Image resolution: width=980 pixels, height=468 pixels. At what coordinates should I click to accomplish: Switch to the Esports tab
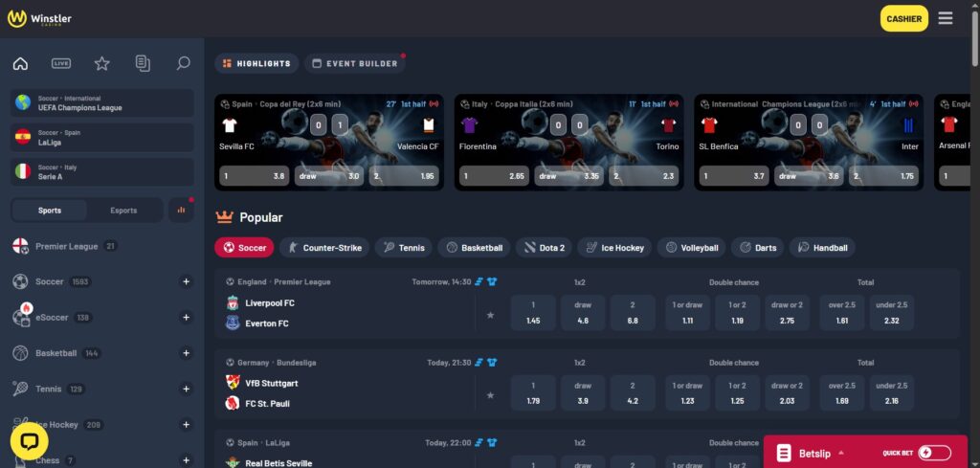123,211
